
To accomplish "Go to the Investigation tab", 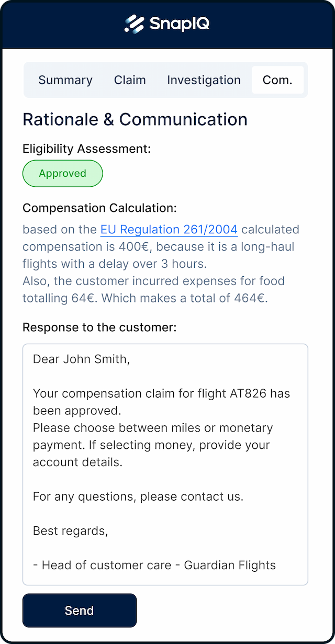I will (x=204, y=80).
